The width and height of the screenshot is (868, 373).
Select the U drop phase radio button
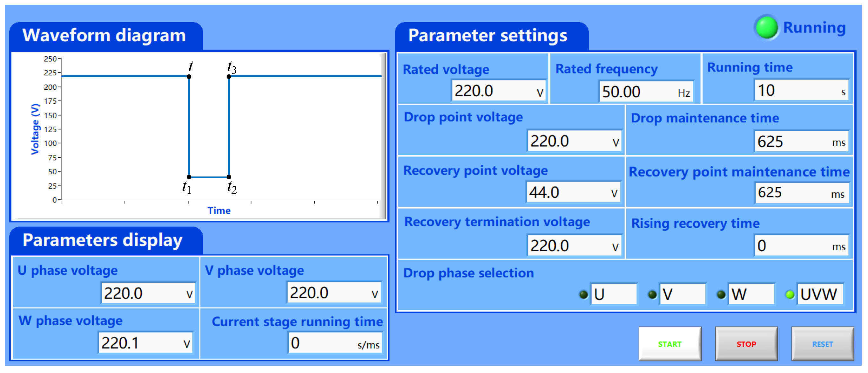click(x=584, y=294)
